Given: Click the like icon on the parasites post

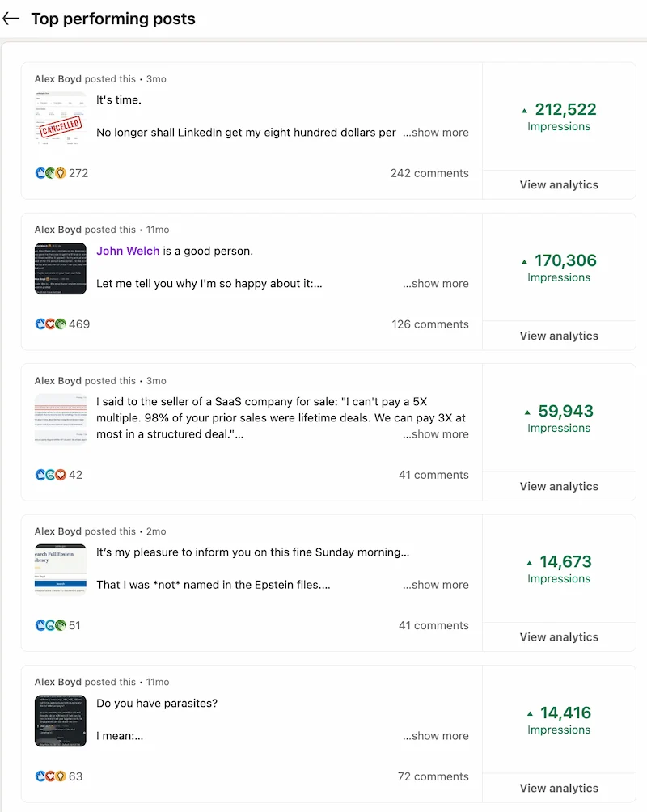Looking at the screenshot, I should pyautogui.click(x=40, y=776).
